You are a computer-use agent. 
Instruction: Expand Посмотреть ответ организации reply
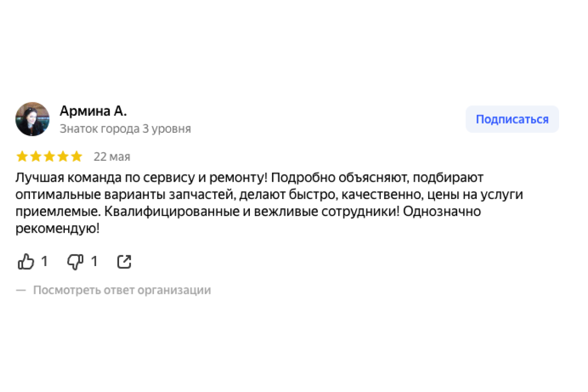click(122, 290)
